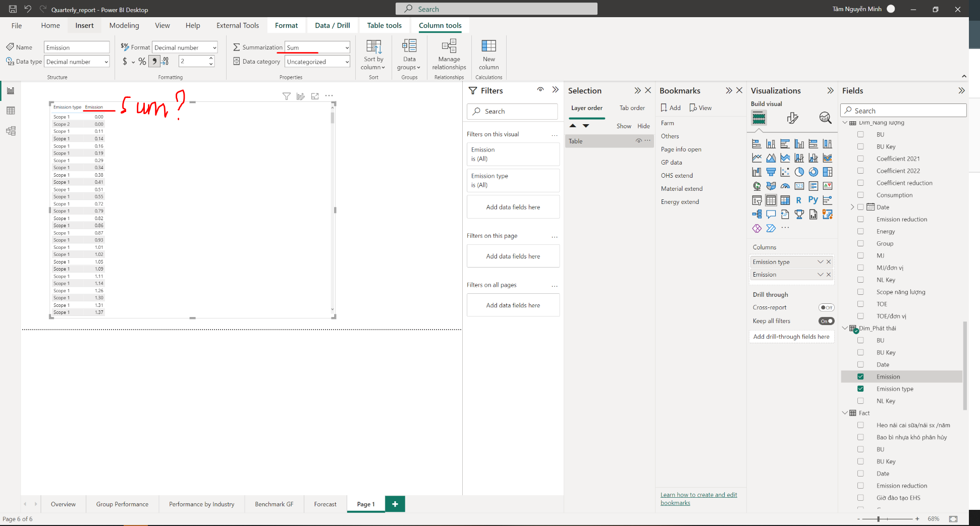Check the TOE field
This screenshot has width=980, height=526.
pos(860,304)
